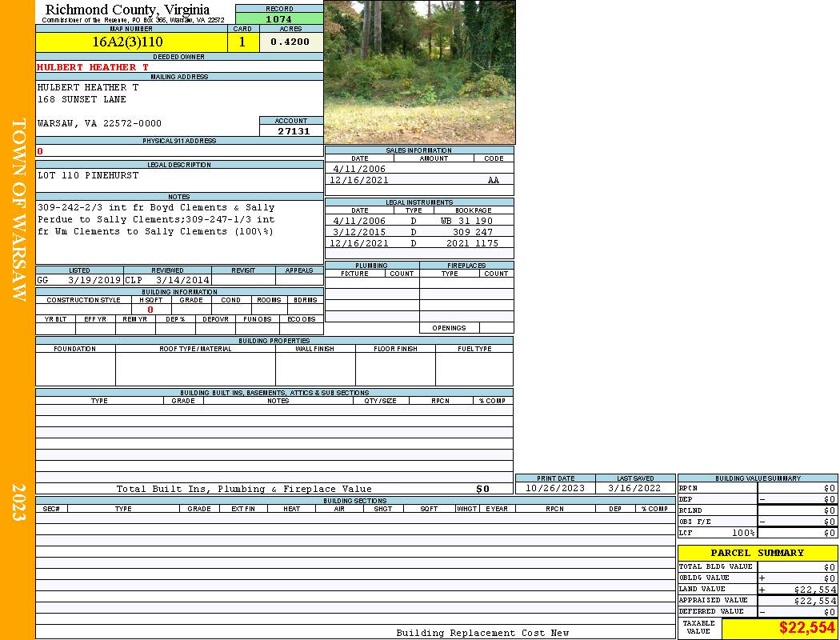Viewport: 840px width, 640px height.
Task: Select the red taxable value $22,554
Action: pos(806,628)
